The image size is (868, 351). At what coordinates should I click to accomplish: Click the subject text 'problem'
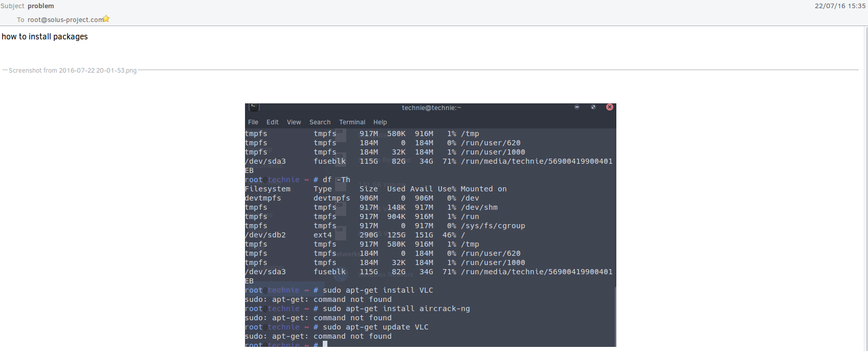pos(41,6)
